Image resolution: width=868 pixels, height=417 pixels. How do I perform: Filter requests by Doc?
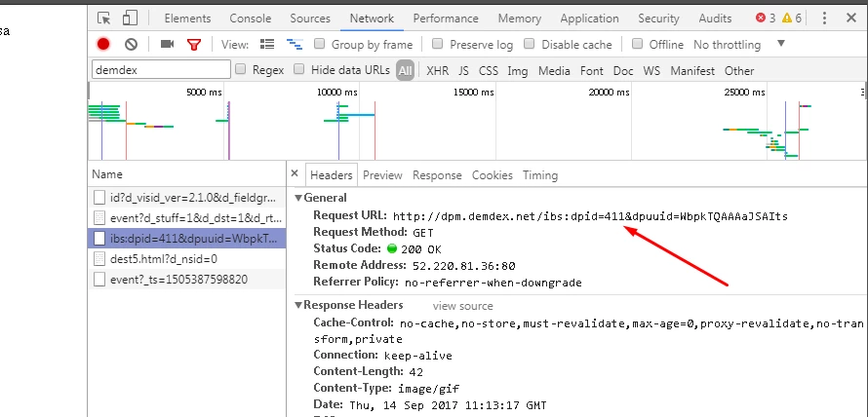coord(623,71)
